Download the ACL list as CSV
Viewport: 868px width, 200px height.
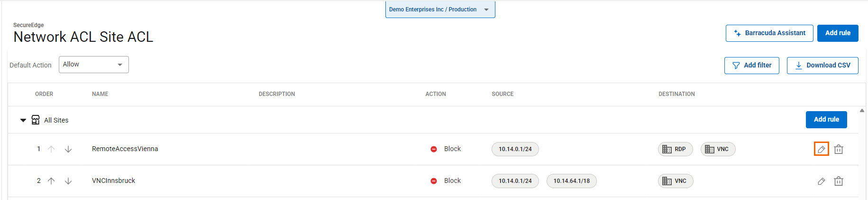(822, 66)
